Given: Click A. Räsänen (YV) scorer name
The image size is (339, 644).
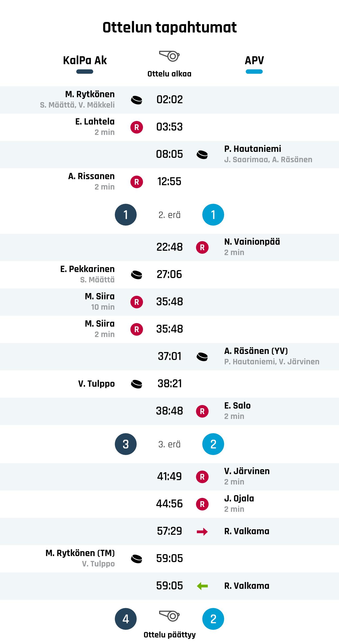Looking at the screenshot, I should pyautogui.click(x=256, y=351).
